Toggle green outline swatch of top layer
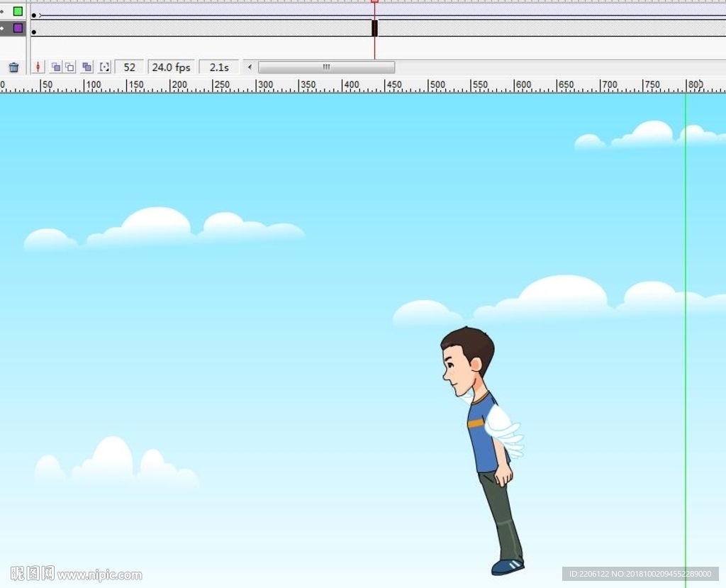 click(x=18, y=11)
